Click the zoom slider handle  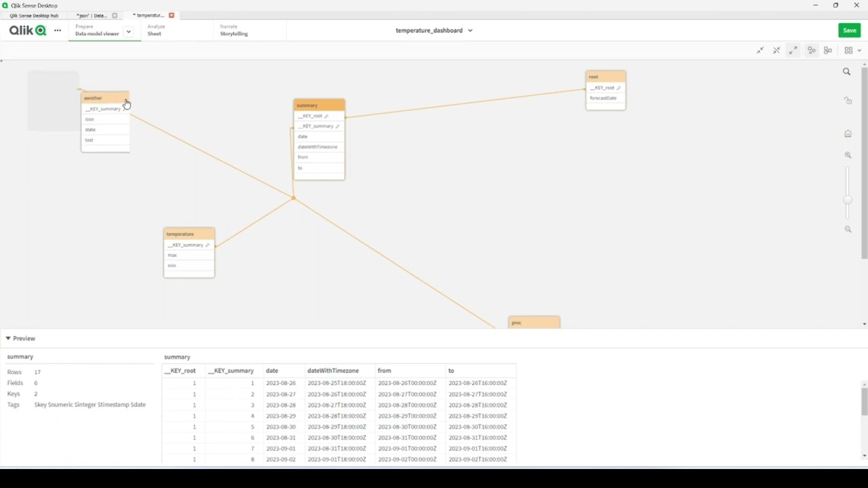click(848, 199)
